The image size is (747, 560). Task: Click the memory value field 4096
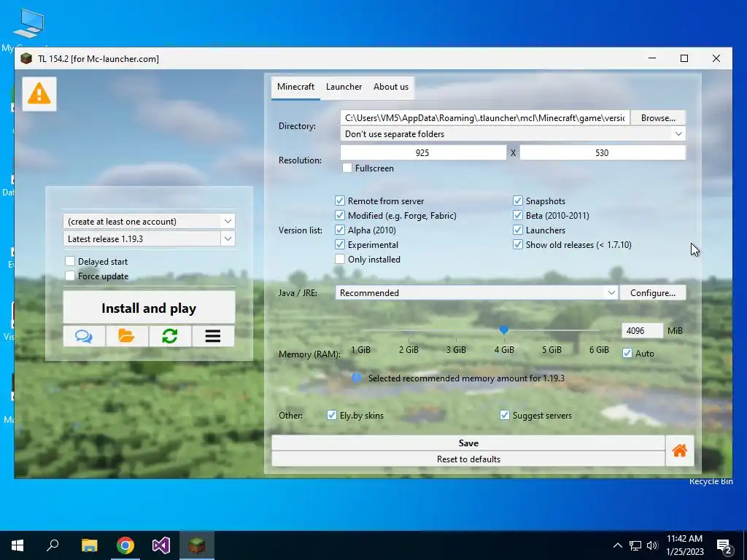(x=642, y=330)
